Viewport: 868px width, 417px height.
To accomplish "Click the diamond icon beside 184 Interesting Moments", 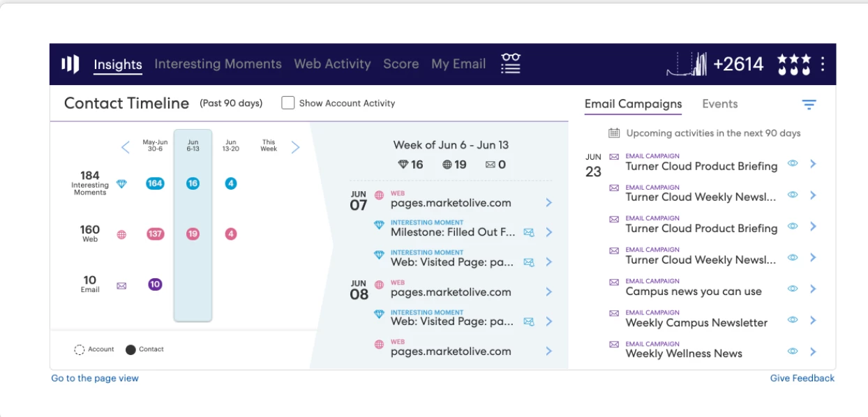I will pos(121,184).
